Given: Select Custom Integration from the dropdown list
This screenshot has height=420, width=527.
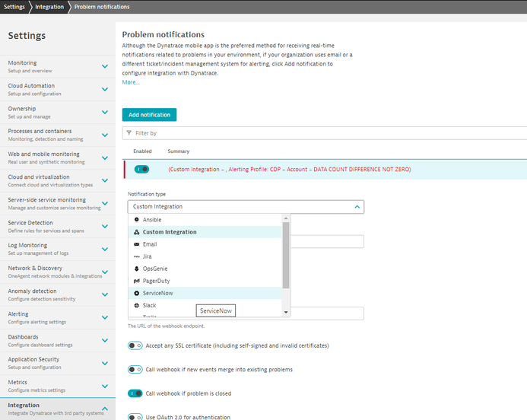Looking at the screenshot, I should coord(170,232).
